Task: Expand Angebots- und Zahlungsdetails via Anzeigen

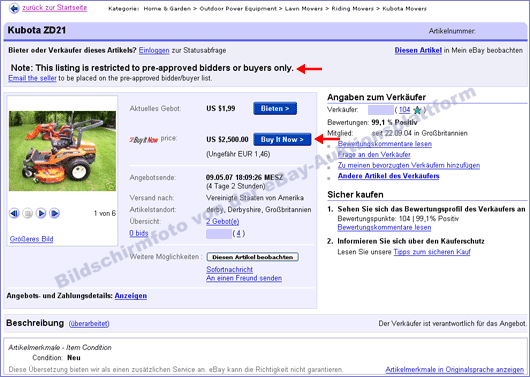Action: (131, 296)
